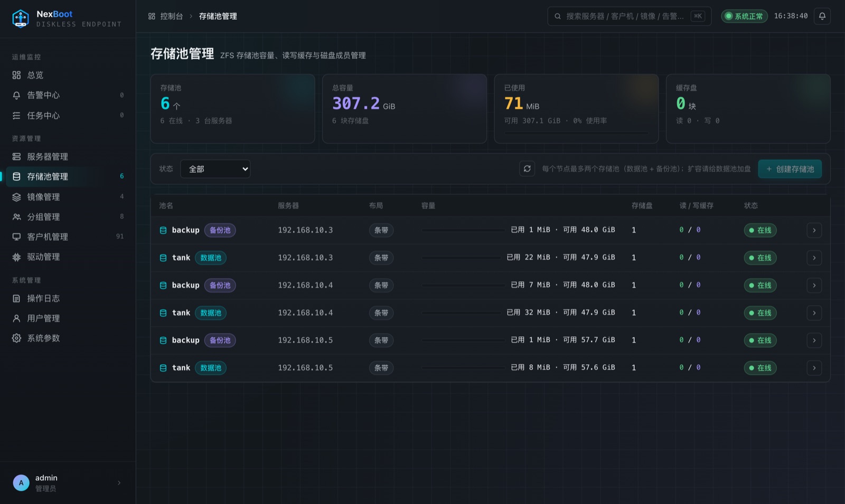Expand backup pool row on 192.168.10.4
The width and height of the screenshot is (845, 504).
coord(814,286)
